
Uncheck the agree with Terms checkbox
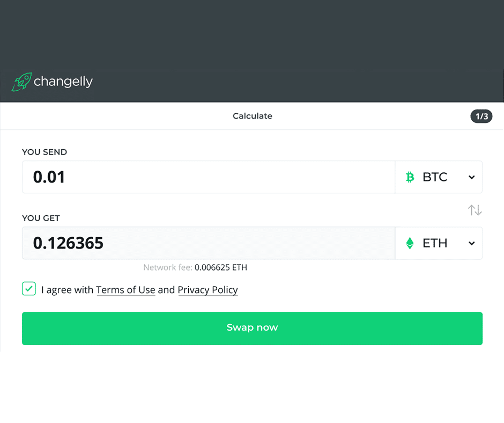click(x=29, y=288)
